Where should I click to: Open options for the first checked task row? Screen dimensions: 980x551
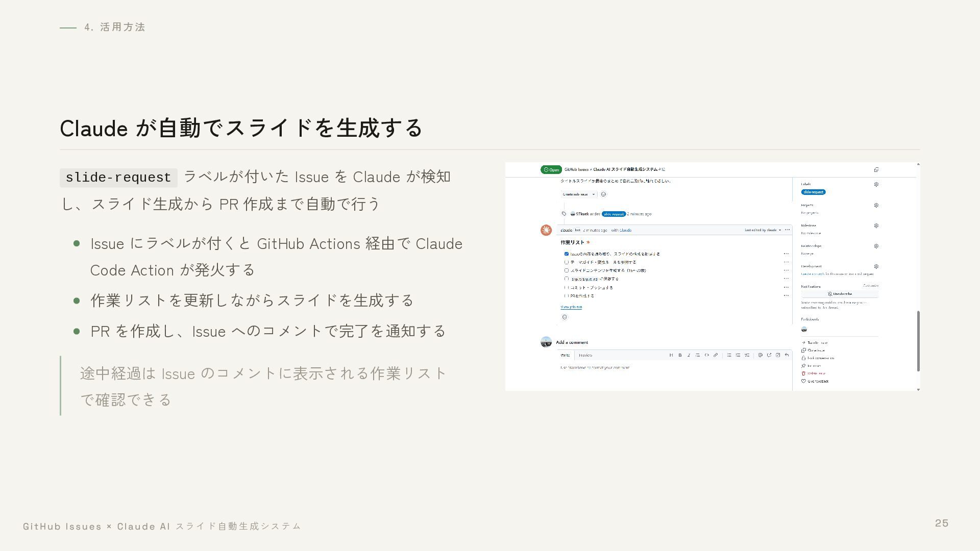click(x=786, y=254)
